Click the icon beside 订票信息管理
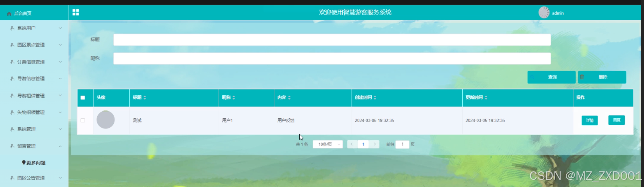The image size is (644, 187). point(12,62)
